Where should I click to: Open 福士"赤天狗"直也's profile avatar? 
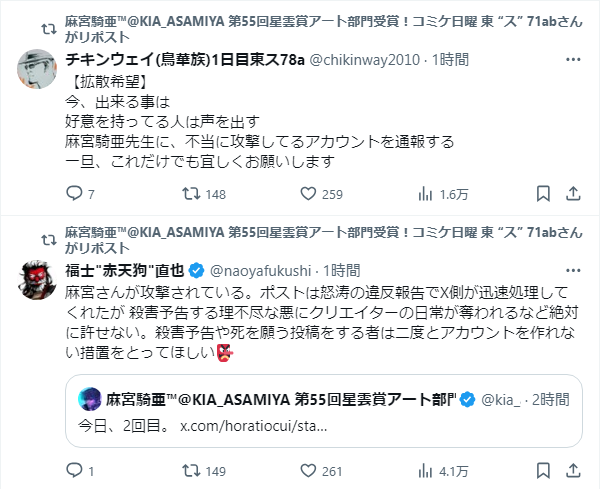tap(38, 279)
